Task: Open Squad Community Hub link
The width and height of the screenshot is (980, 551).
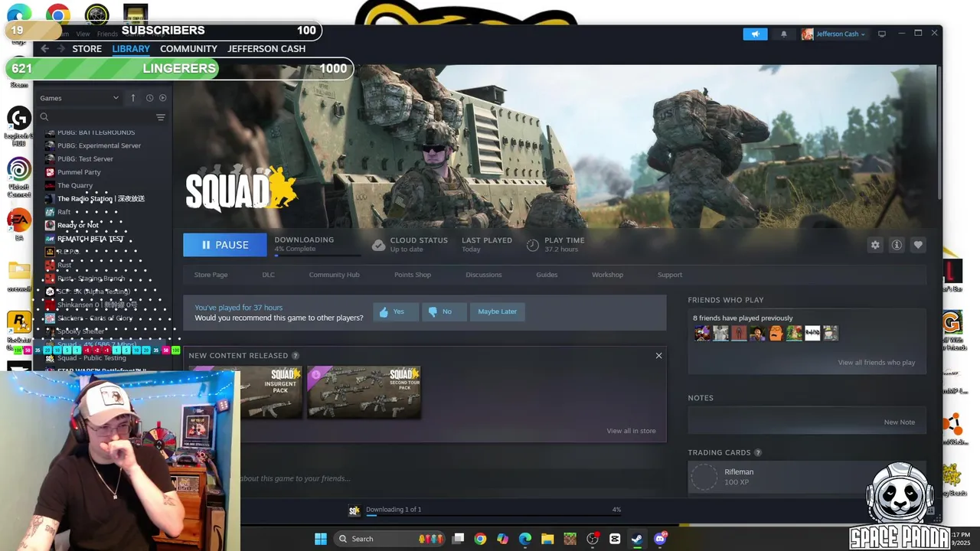Action: [x=334, y=275]
